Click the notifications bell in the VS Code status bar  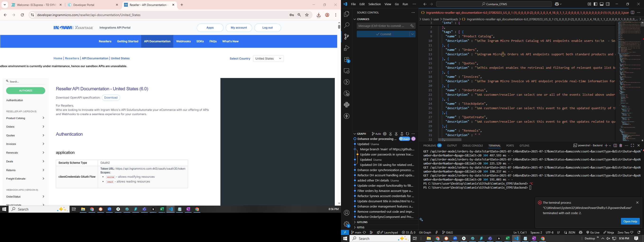tap(639, 232)
